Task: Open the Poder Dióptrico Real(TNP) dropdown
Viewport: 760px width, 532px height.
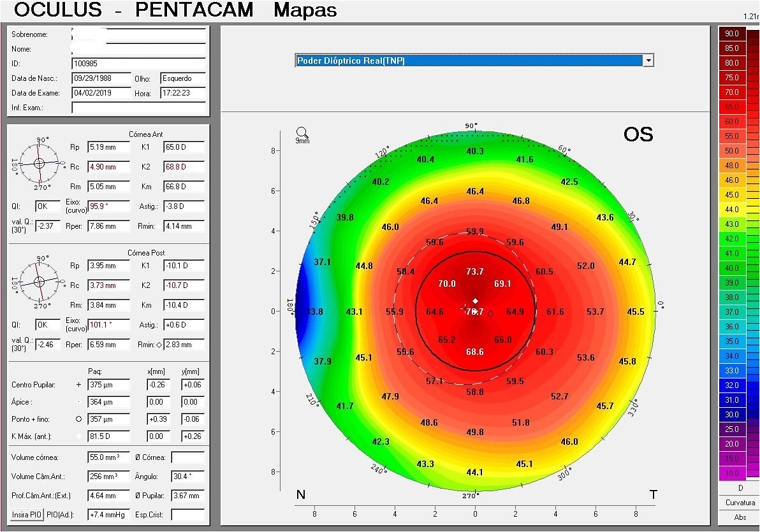Action: (472, 60)
